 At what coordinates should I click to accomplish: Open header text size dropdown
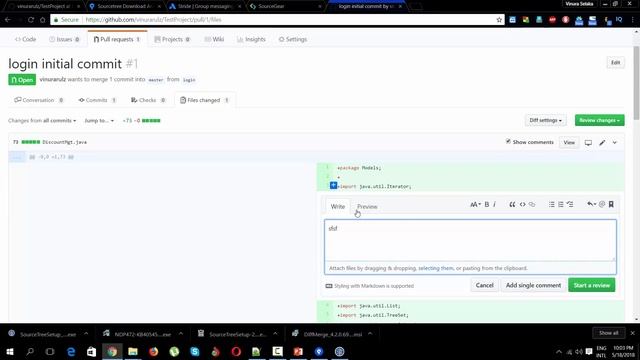475,204
